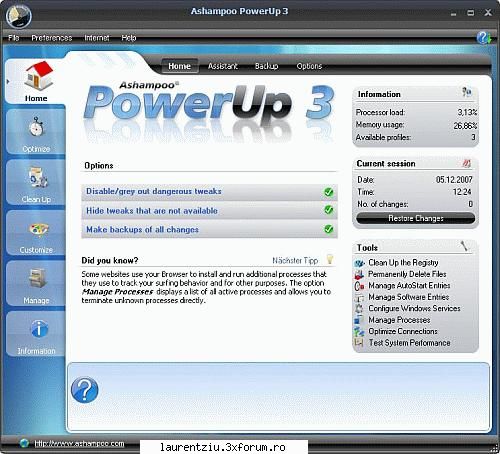Switch to the Backup tab
The width and height of the screenshot is (500, 454).
[x=267, y=66]
